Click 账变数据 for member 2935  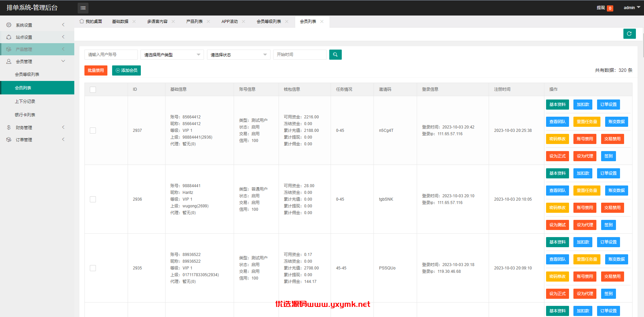coord(617,259)
